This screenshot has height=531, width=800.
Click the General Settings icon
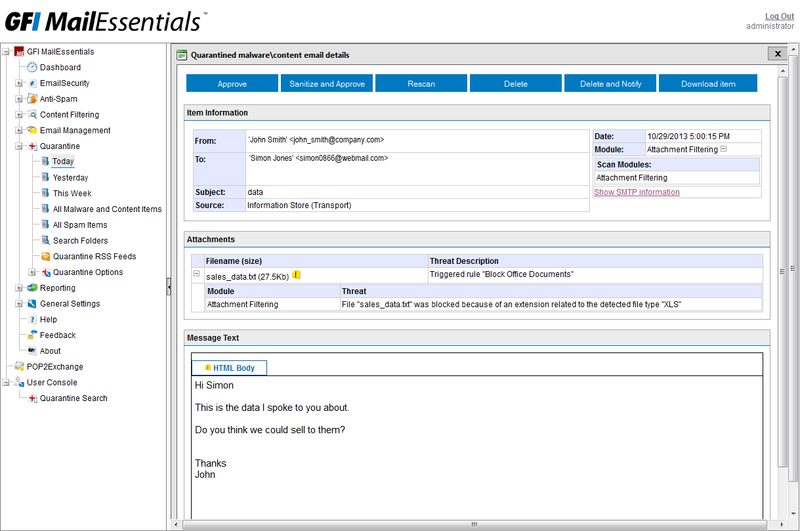[32, 304]
